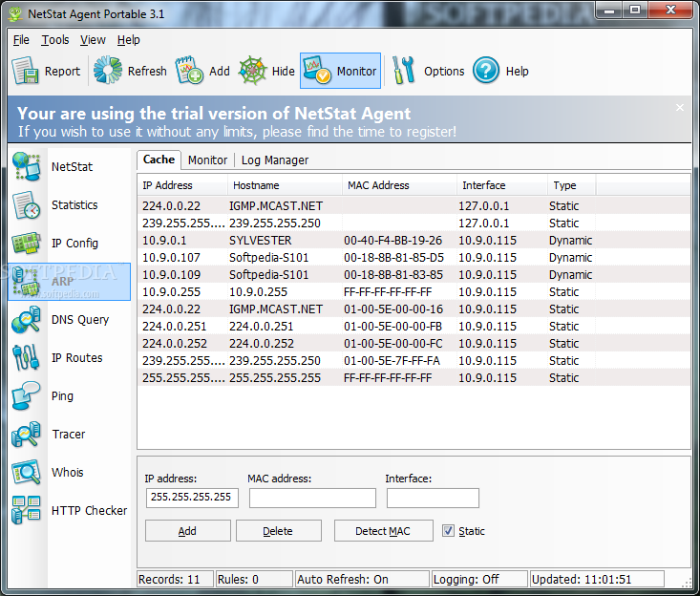700x596 pixels.
Task: Open the HTTP Checker sidebar tool
Action: [x=69, y=511]
